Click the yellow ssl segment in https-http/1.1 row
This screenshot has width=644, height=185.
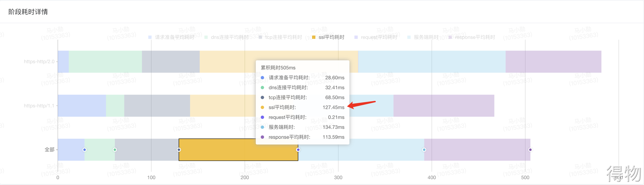222,106
